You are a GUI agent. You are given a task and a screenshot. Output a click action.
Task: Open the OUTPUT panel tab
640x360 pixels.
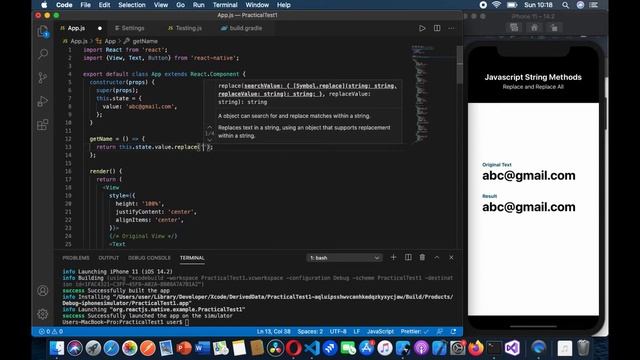point(109,258)
